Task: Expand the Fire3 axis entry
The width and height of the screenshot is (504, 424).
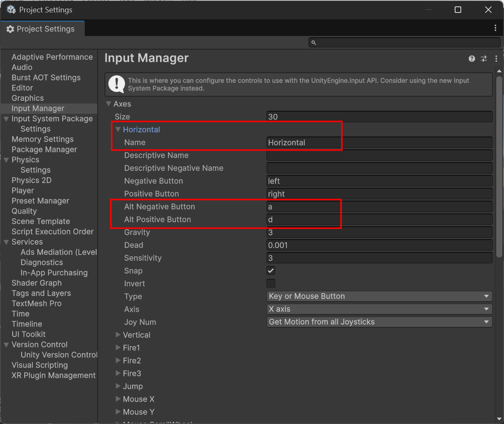Action: point(118,373)
